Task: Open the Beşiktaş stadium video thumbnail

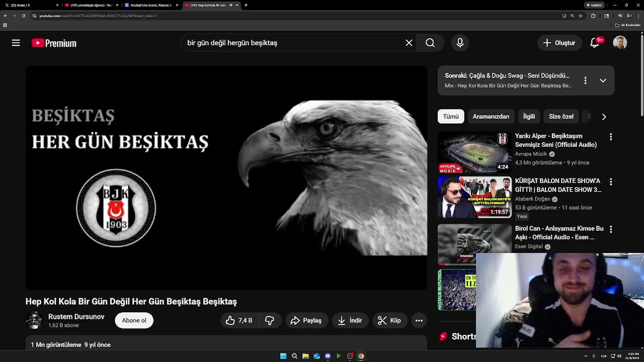Action: [474, 152]
